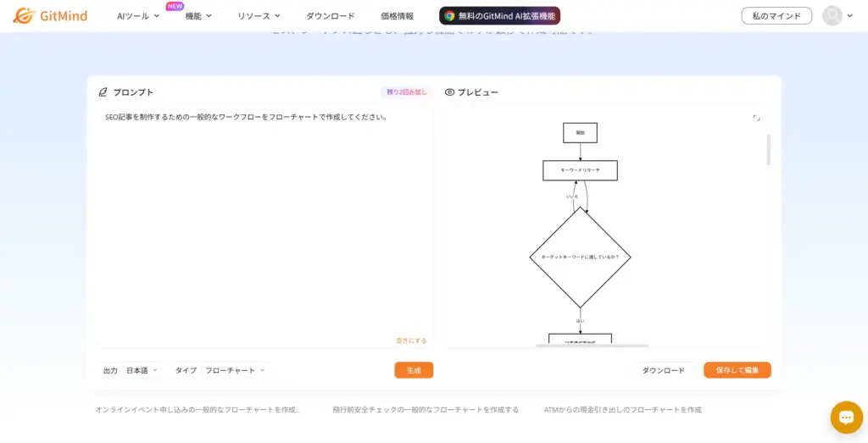Expand the arrow next to avatar
Screen dimensions: 868x443
tap(850, 15)
